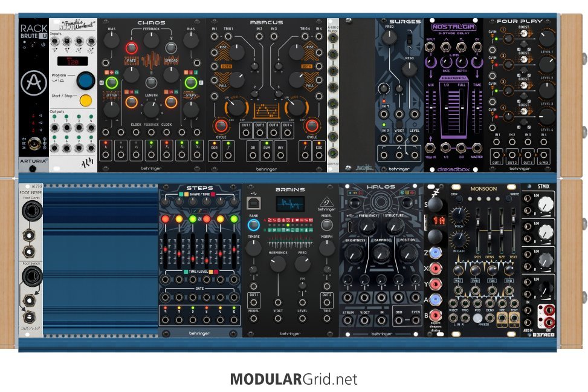Viewport: 588px width, 392px height.
Task: Click the red X jack on Disting
Action: (x=435, y=268)
